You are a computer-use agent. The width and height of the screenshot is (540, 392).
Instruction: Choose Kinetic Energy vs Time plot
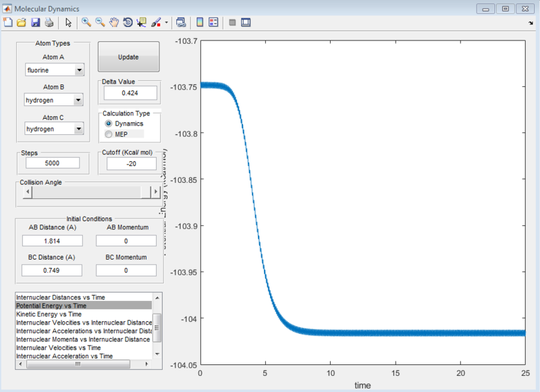click(49, 314)
